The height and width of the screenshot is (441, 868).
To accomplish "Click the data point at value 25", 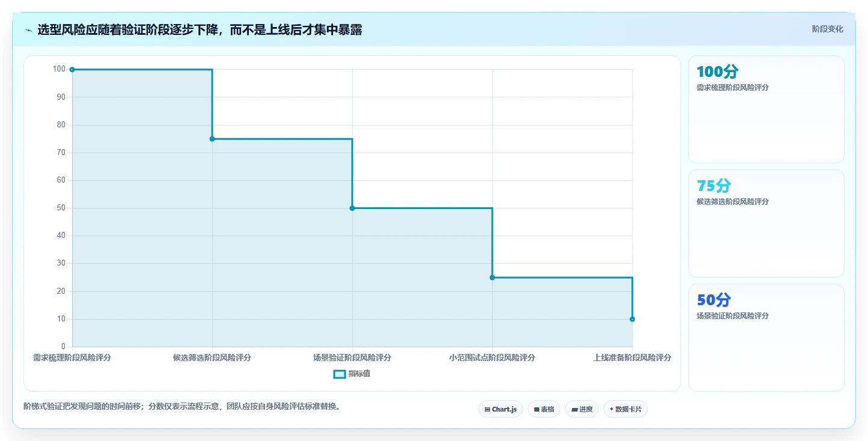I will (x=492, y=278).
